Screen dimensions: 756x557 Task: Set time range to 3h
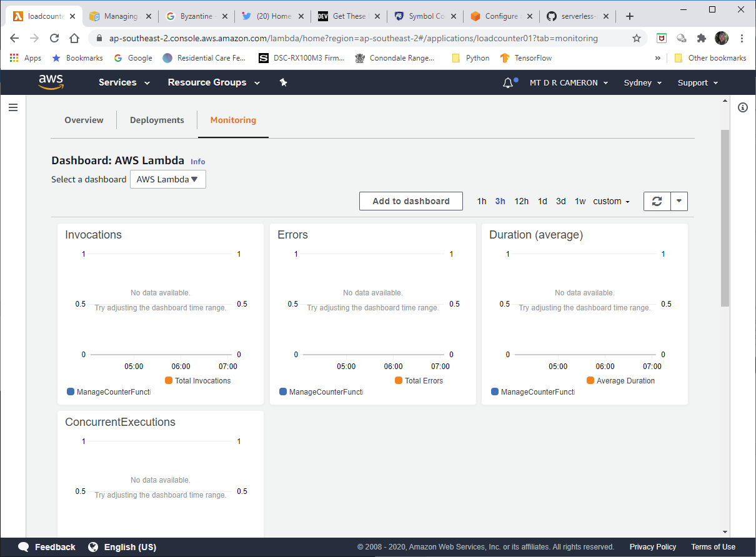pos(500,201)
